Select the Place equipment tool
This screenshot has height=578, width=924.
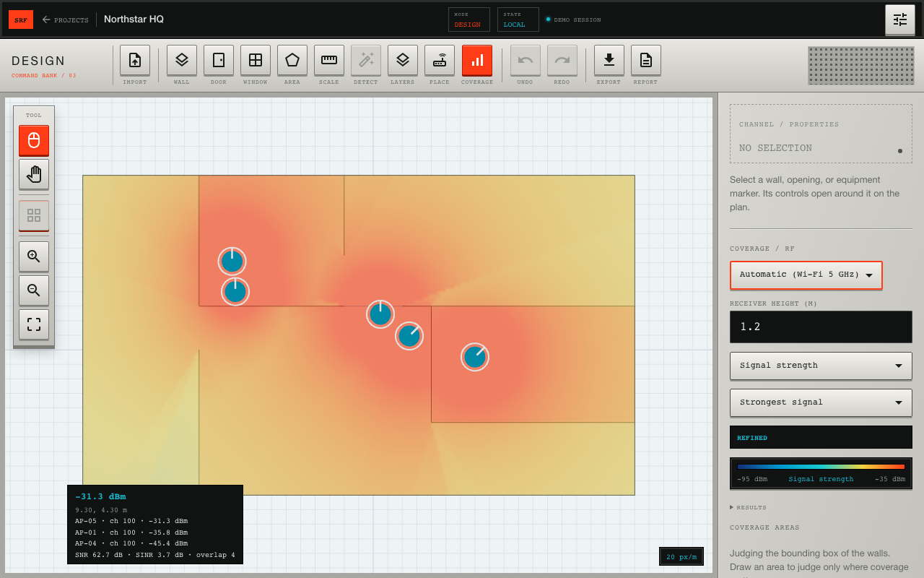pos(440,60)
